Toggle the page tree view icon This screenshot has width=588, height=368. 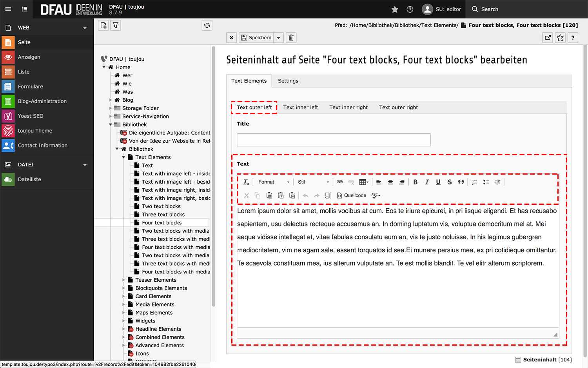click(25, 9)
